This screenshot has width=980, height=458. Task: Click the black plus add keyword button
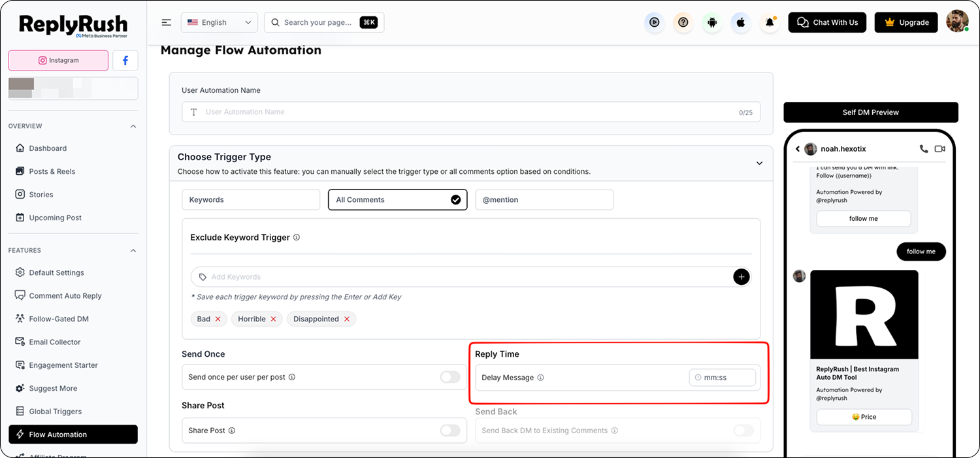(x=742, y=277)
